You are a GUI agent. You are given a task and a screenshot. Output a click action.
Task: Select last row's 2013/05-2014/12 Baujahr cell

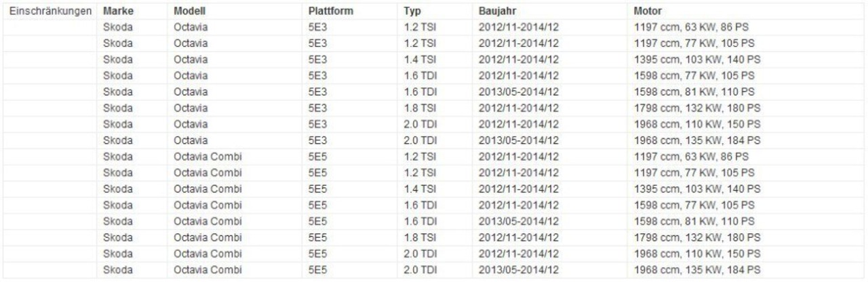pos(519,272)
